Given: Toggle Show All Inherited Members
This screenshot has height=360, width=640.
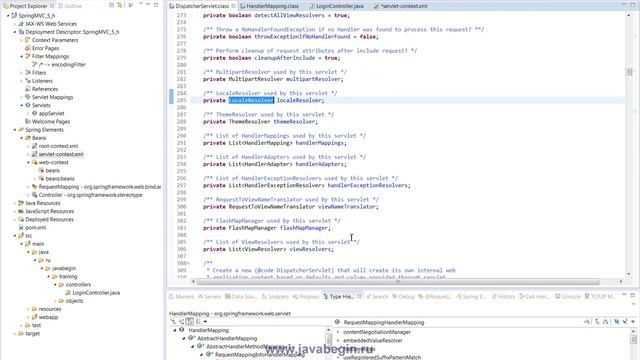Looking at the screenshot, I should click(x=597, y=322).
